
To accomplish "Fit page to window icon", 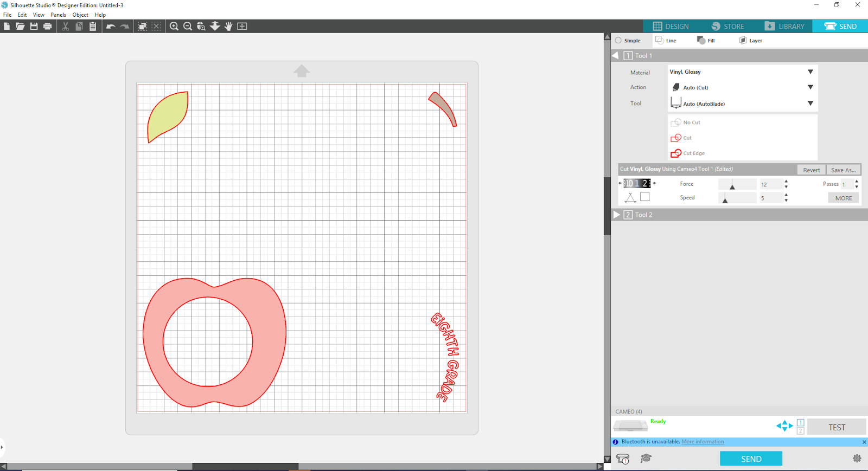I will tap(242, 26).
